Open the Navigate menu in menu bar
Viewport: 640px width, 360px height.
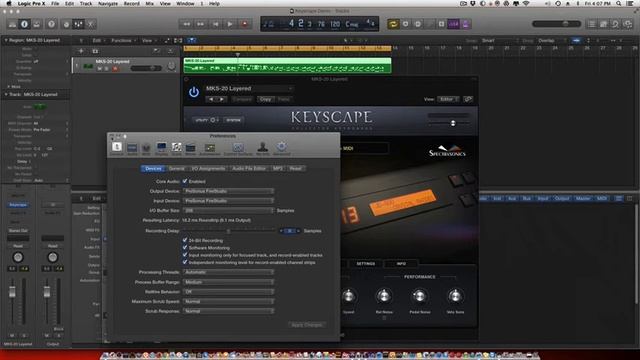click(108, 4)
